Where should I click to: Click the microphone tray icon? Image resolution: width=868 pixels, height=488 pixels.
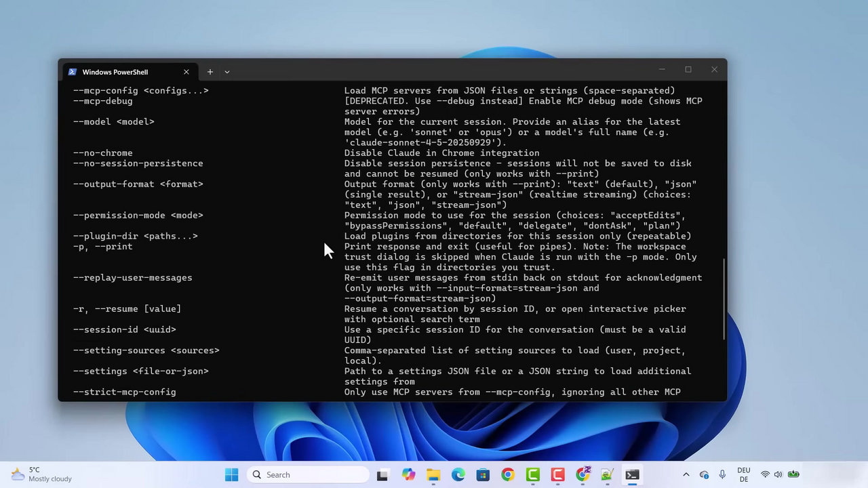[x=723, y=474]
